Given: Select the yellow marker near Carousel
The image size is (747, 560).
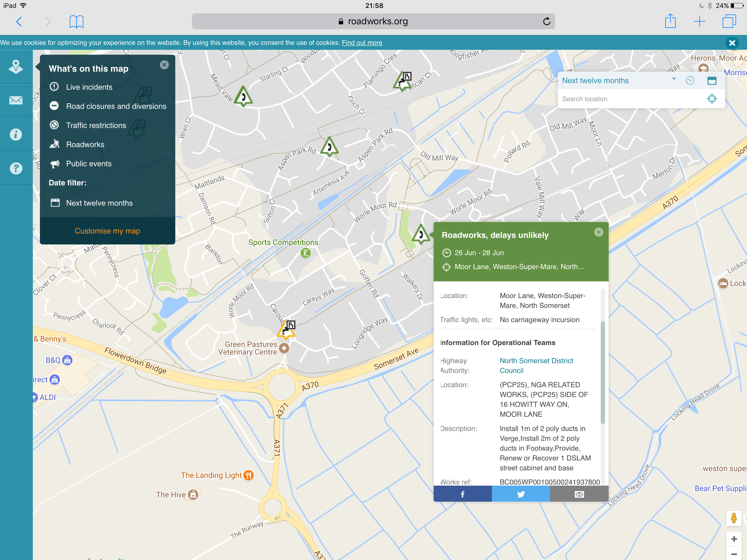Looking at the screenshot, I should (286, 330).
